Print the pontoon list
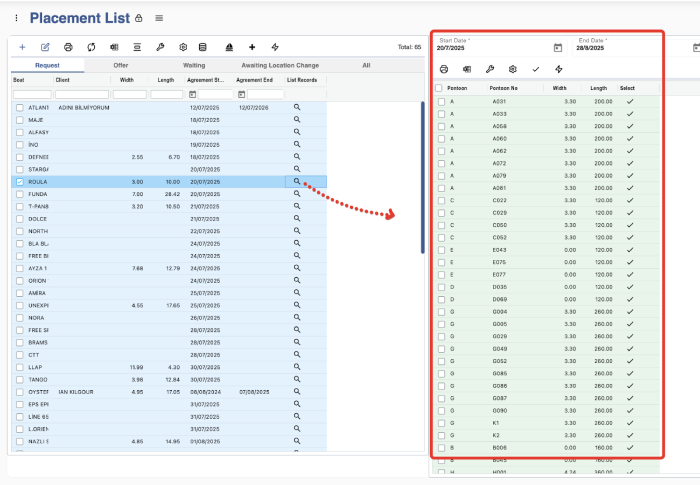700x485 pixels. point(444,69)
